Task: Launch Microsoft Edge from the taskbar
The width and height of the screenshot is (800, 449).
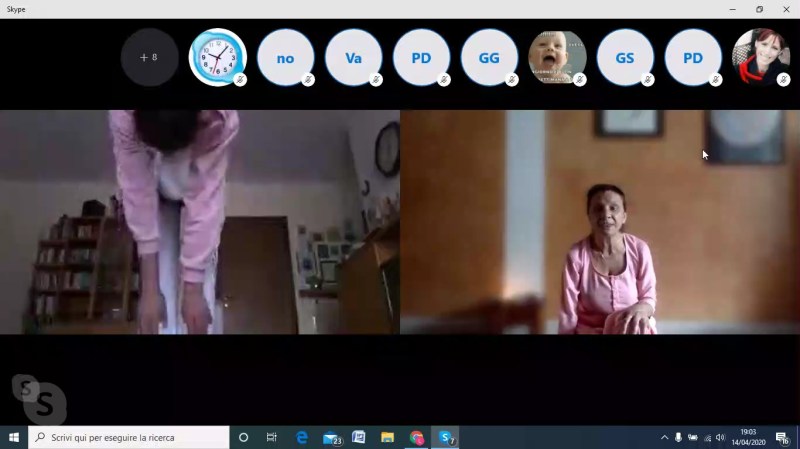Action: point(301,438)
